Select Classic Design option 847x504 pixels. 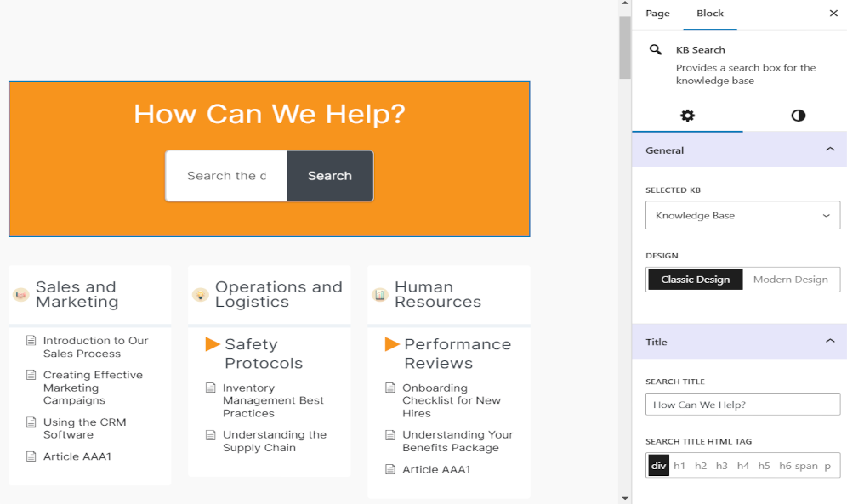[695, 280]
